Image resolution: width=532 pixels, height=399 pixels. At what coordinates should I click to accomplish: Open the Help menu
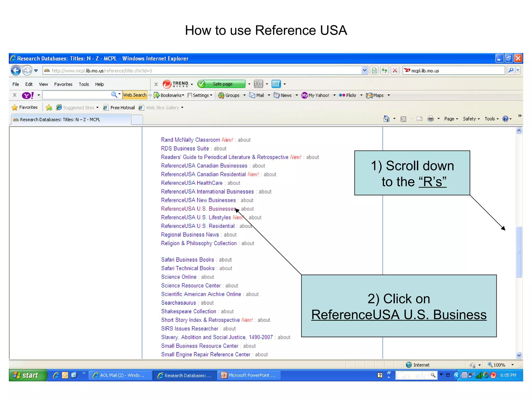pos(99,84)
